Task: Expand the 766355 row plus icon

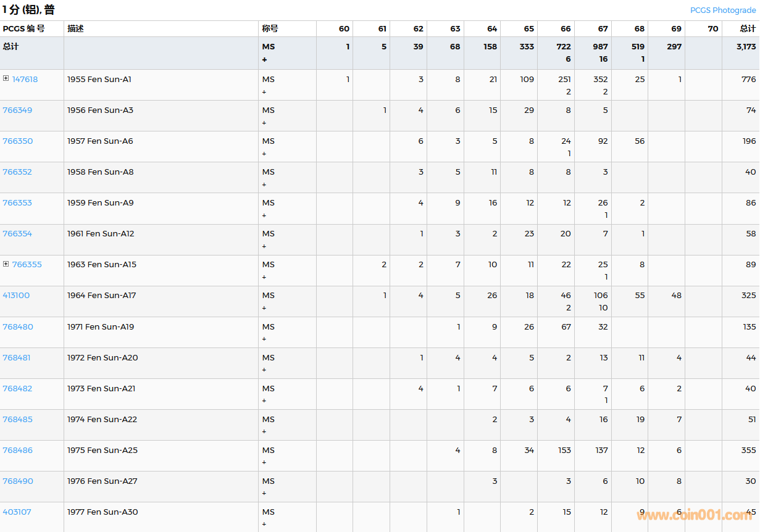Action: tap(6, 264)
